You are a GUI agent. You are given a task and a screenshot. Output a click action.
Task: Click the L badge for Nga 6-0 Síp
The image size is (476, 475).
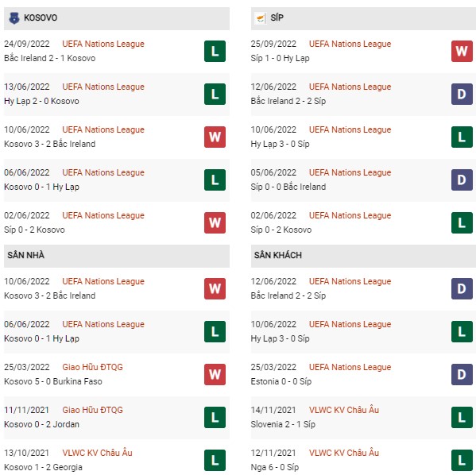coord(462,460)
